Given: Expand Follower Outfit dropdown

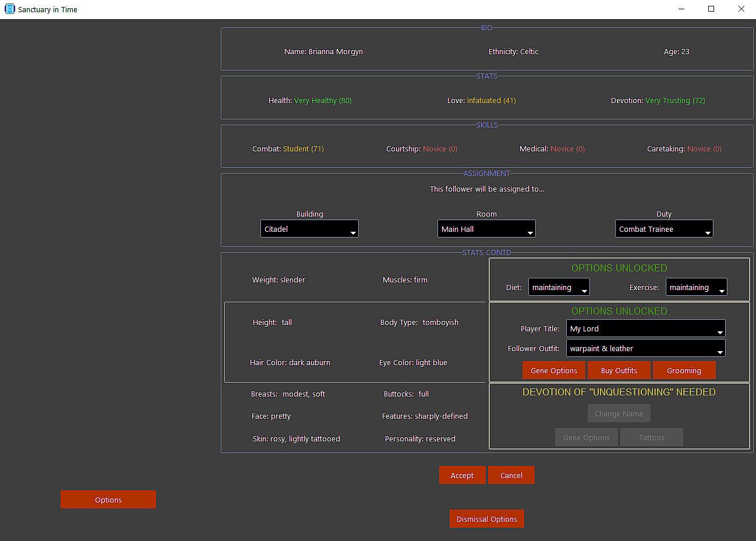Looking at the screenshot, I should 645,348.
